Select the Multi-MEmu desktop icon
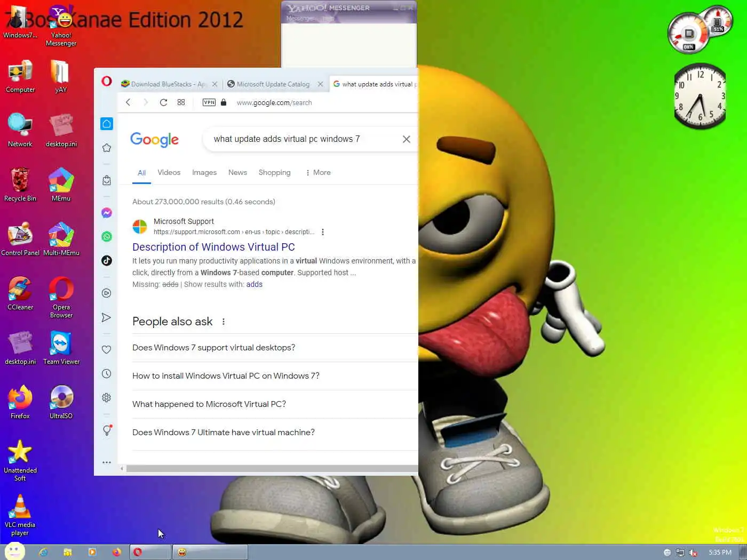 pos(61,239)
